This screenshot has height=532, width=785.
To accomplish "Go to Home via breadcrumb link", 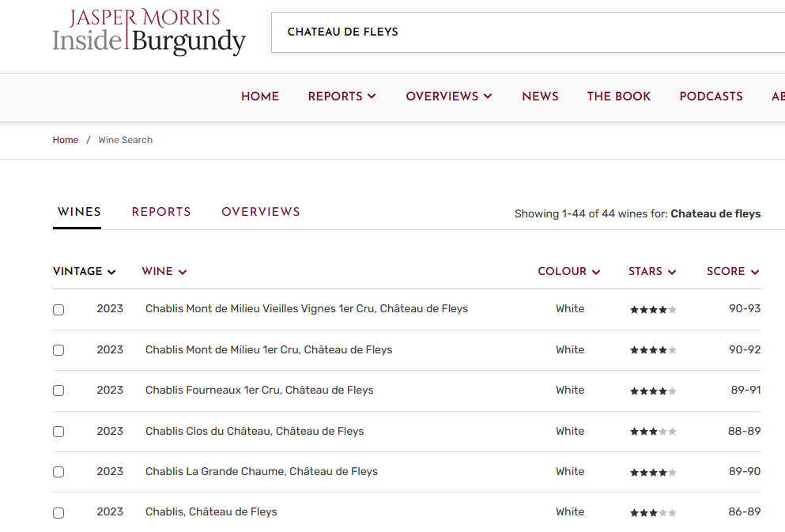I will coord(66,140).
